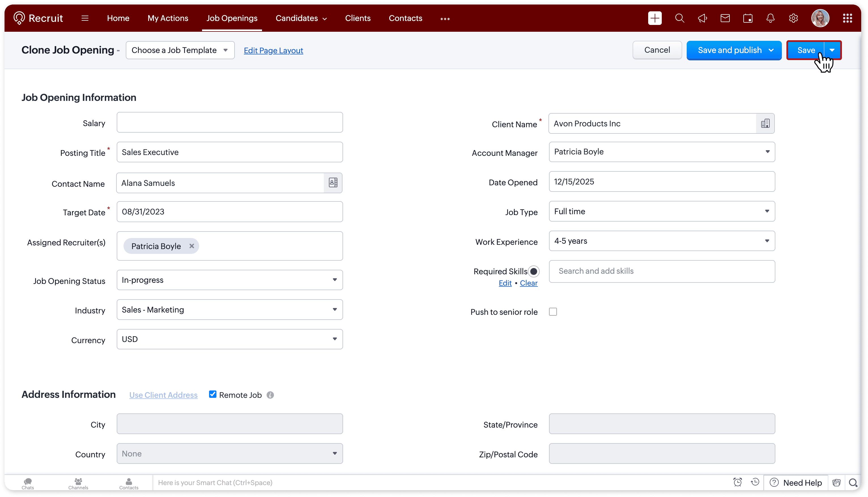Click the plus quick-create icon
Screen dimensions: 868x497
(x=654, y=18)
